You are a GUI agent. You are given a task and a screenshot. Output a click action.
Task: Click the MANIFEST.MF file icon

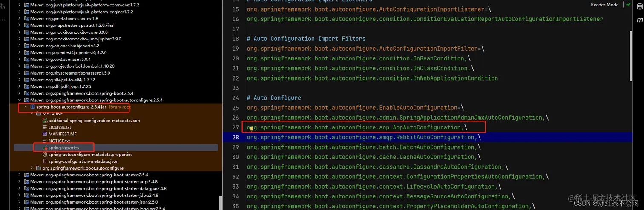45,134
